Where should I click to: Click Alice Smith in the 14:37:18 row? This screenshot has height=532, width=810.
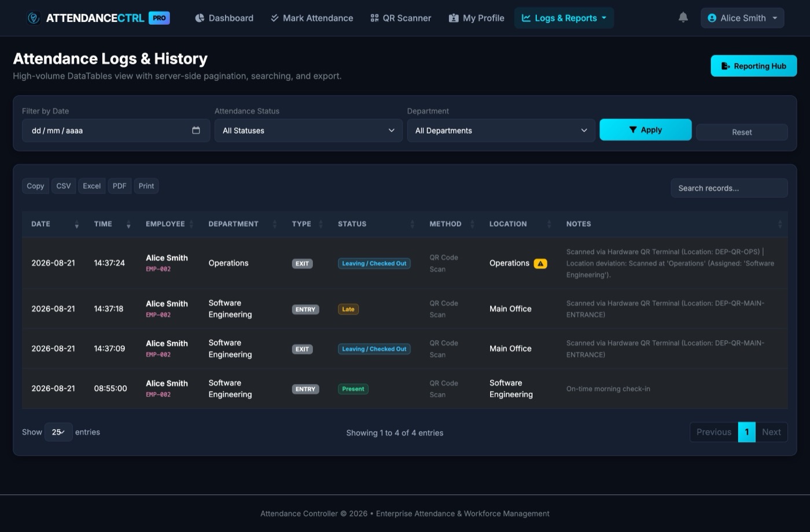(x=167, y=304)
